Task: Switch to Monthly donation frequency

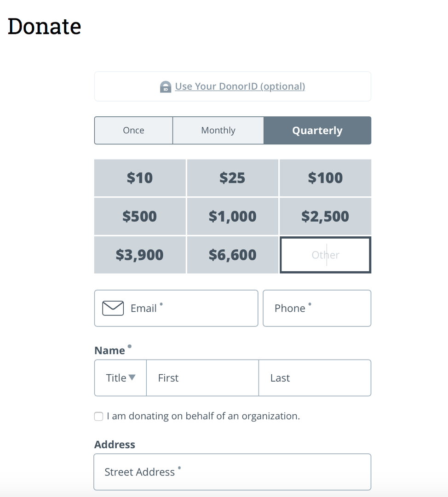Action: point(218,130)
